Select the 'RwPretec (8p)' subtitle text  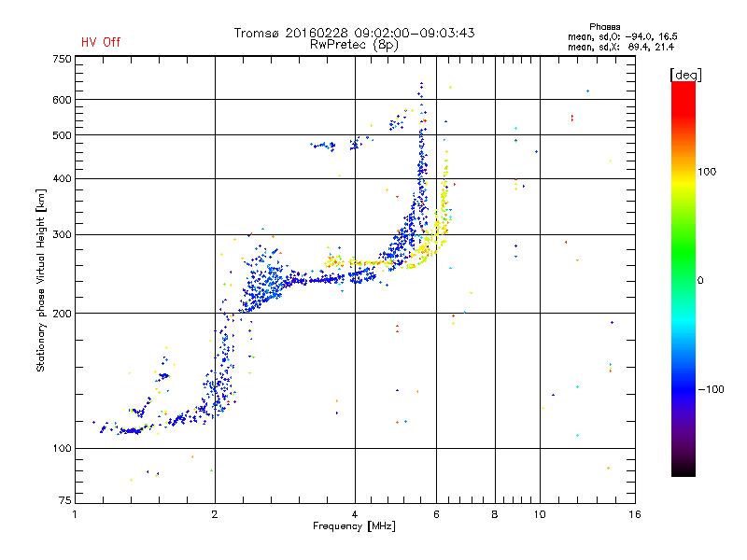pos(354,45)
